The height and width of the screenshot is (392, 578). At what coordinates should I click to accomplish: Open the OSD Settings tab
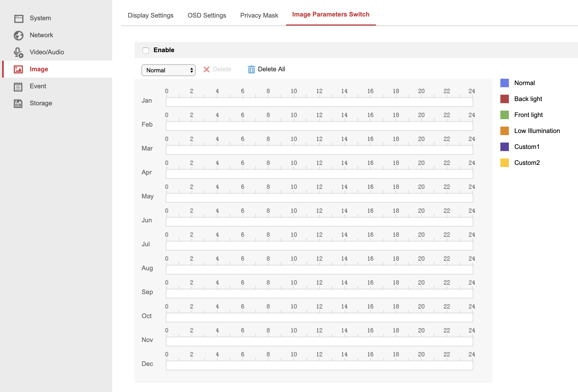coord(207,15)
